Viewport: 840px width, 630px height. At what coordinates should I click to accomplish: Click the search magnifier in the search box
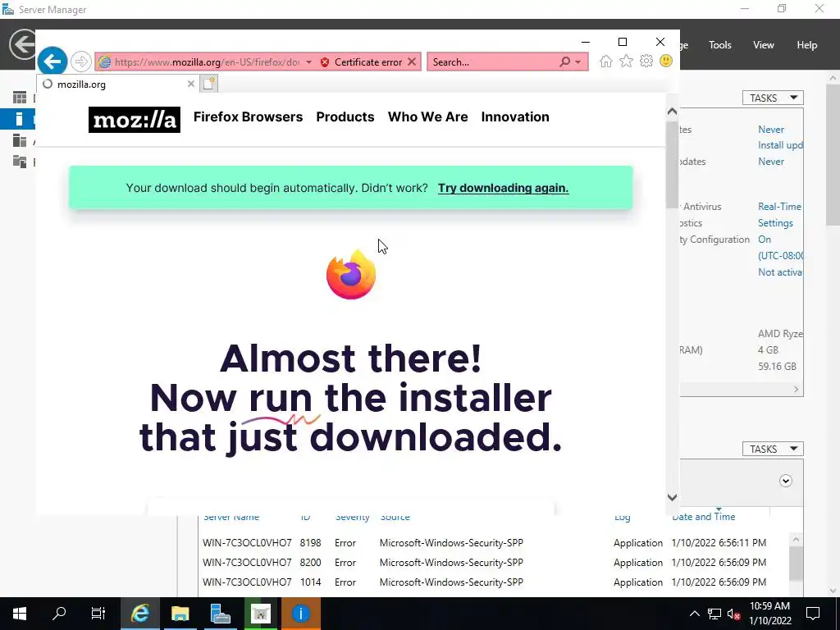tap(564, 62)
